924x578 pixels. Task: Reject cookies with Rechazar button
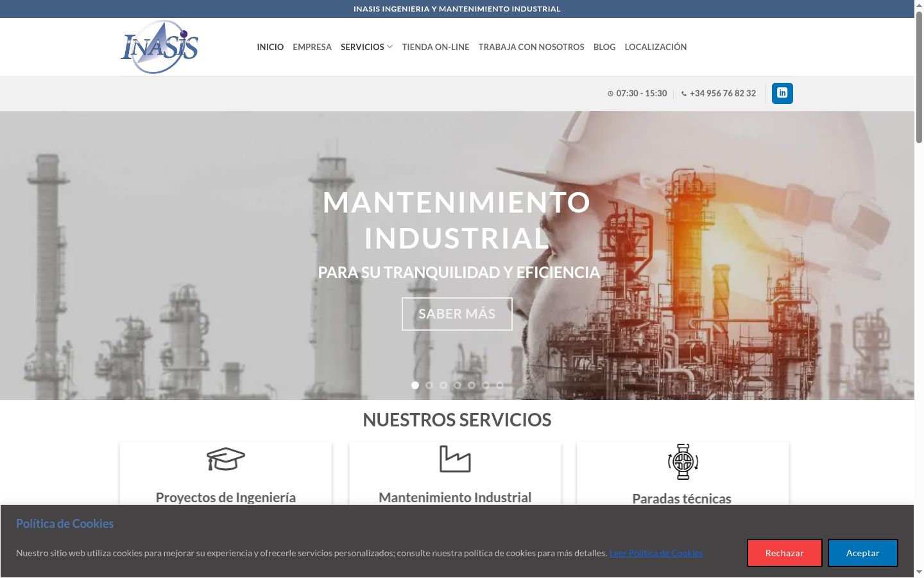(x=784, y=553)
